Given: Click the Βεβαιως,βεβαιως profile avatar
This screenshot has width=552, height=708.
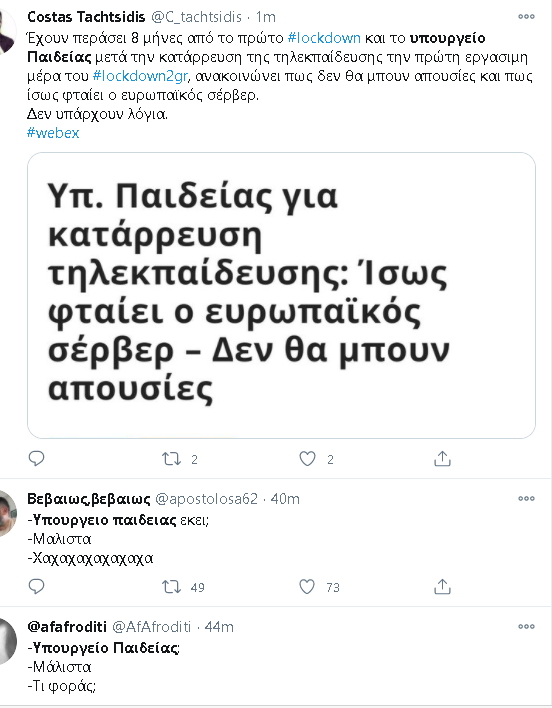Looking at the screenshot, I should 8,514.
